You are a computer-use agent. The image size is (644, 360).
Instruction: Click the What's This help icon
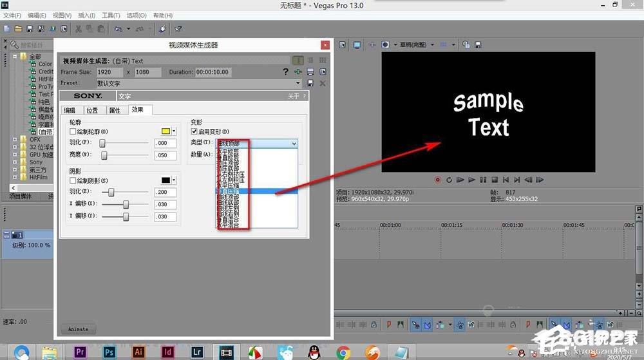(178, 29)
